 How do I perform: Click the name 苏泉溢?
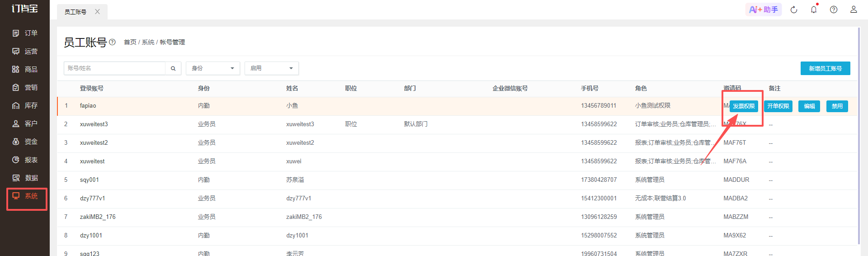pos(295,180)
